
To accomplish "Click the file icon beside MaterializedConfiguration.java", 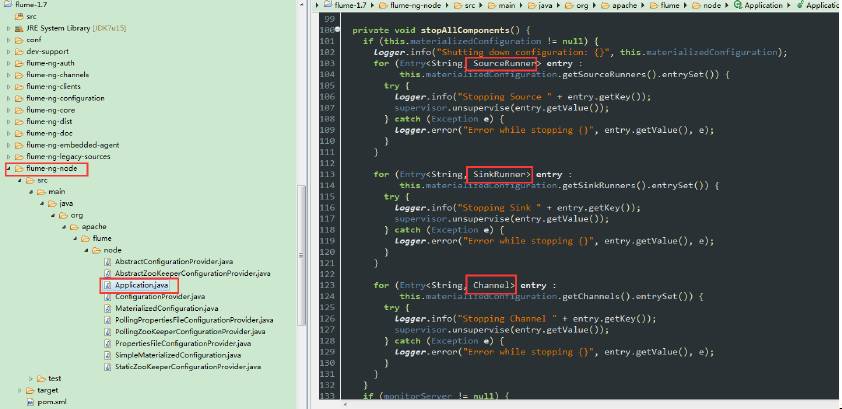I will (x=108, y=308).
